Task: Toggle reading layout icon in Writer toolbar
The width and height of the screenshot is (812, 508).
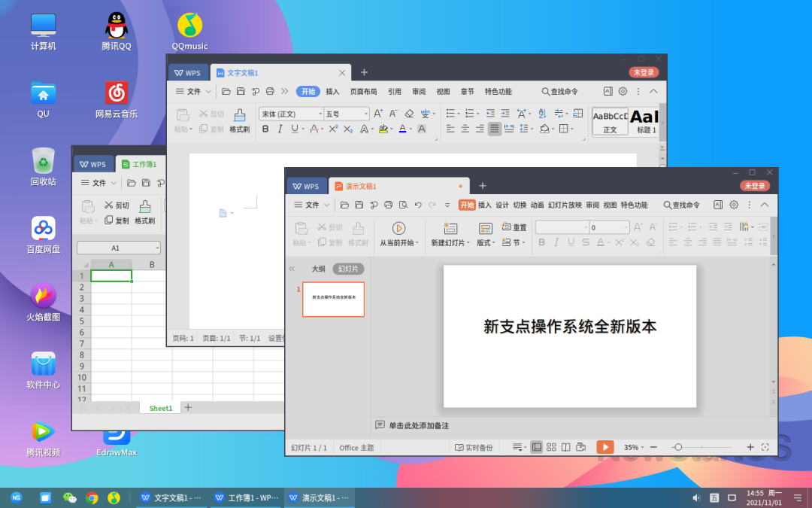Action: click(608, 91)
